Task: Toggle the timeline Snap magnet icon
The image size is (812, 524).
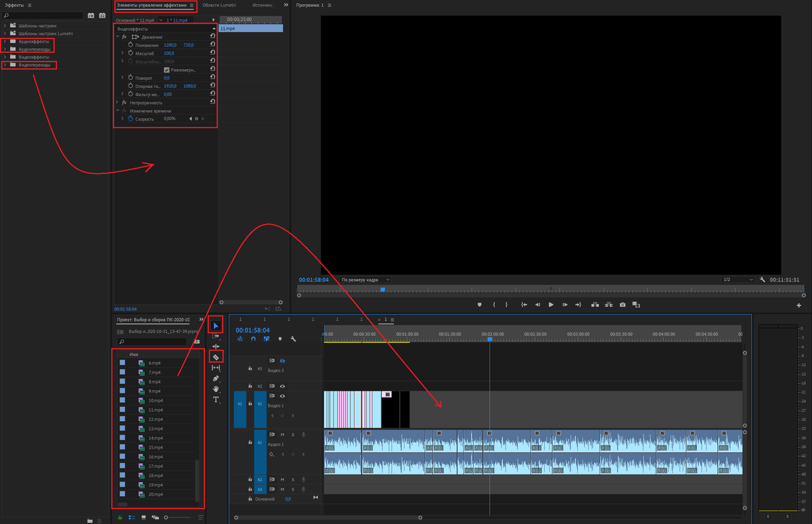Action: 253,339
